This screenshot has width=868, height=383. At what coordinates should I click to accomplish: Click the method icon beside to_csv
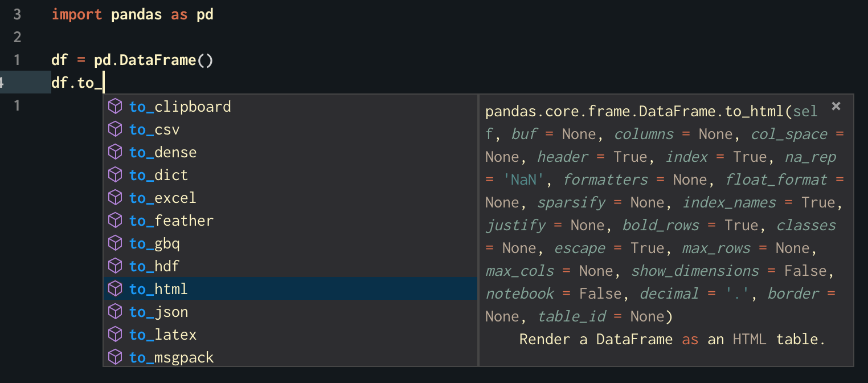pyautogui.click(x=116, y=129)
